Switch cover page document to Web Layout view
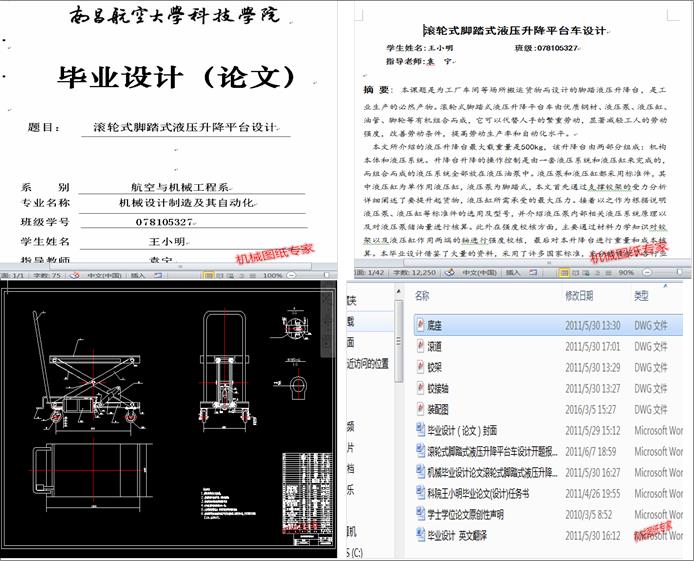The width and height of the screenshot is (694, 561). [x=231, y=275]
